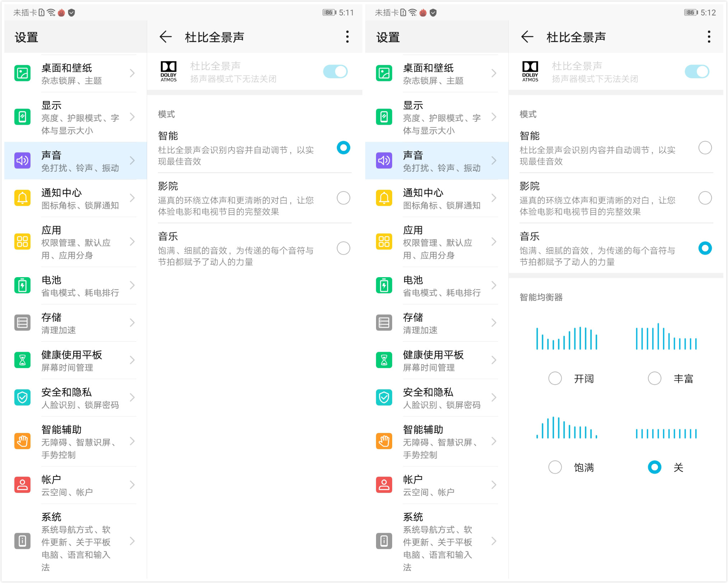Open 存储 via the storage icon
728x583 pixels.
(22, 323)
